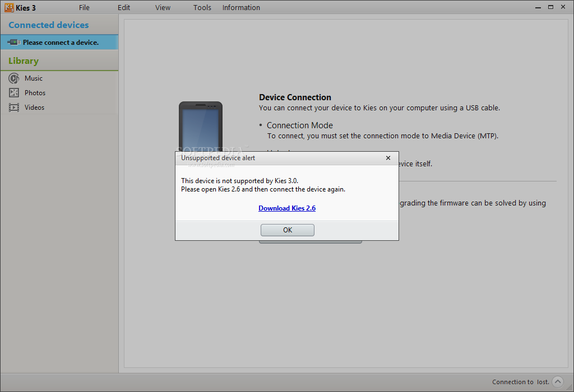Click the window resize grip corner
Viewport: 574px width, 392px height.
pyautogui.click(x=570, y=388)
